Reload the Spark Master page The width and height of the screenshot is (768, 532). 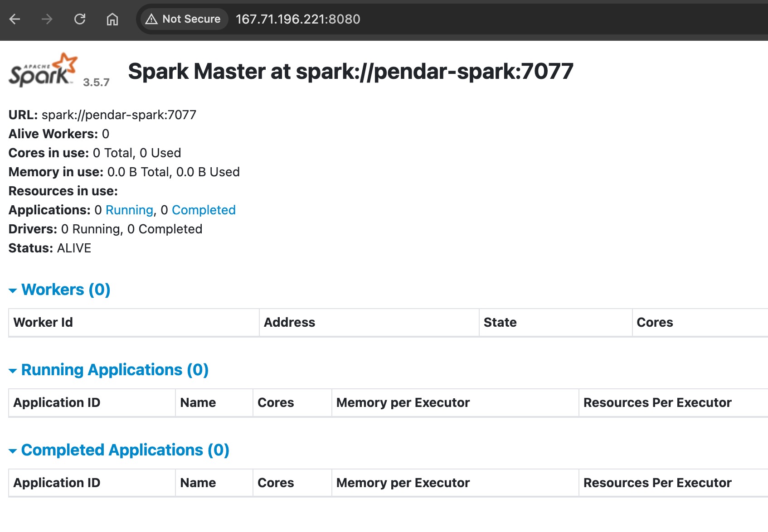(80, 19)
